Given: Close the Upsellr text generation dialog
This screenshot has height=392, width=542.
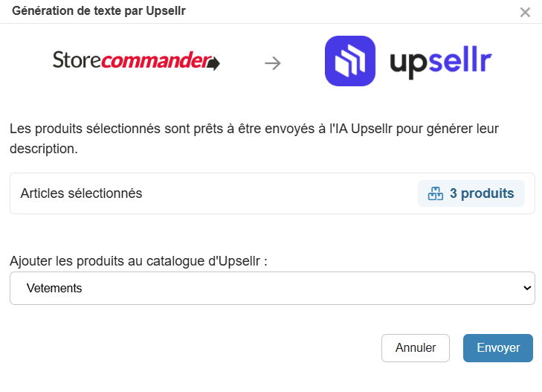Looking at the screenshot, I should [x=525, y=12].
